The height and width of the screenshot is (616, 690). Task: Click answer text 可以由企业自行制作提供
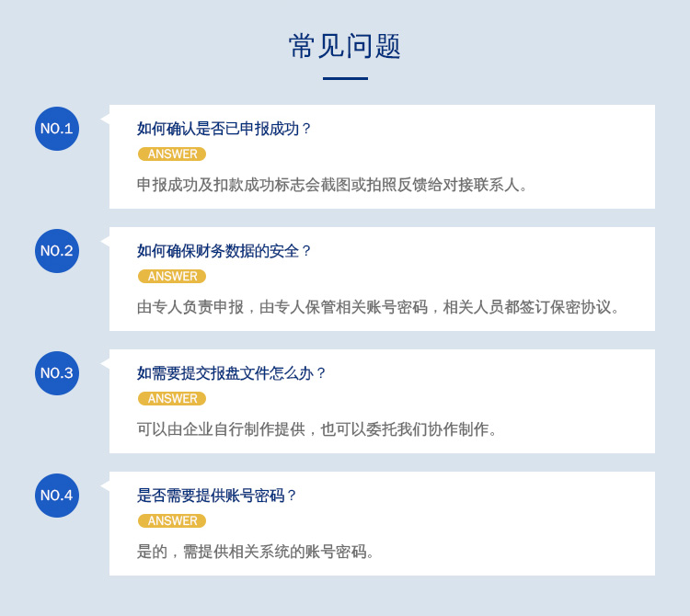[x=221, y=429]
